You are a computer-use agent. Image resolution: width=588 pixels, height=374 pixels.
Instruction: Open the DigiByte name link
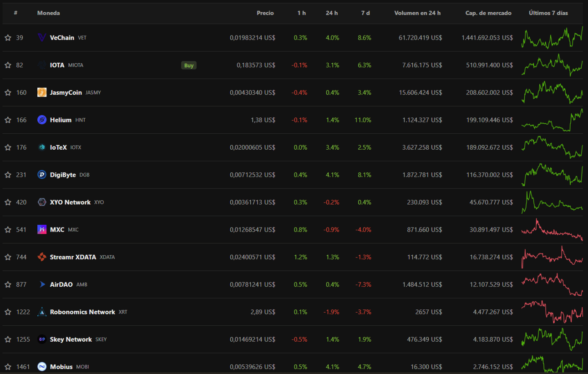click(x=63, y=175)
